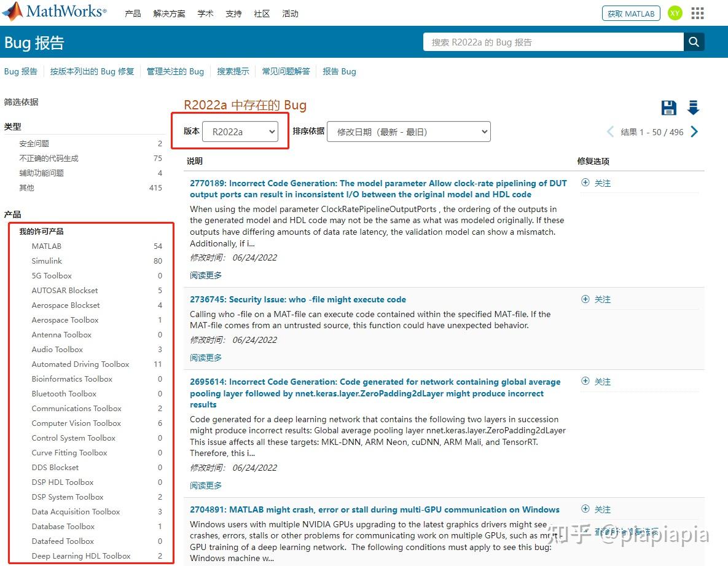
Task: Open the apps grid menu icon
Action: click(697, 13)
